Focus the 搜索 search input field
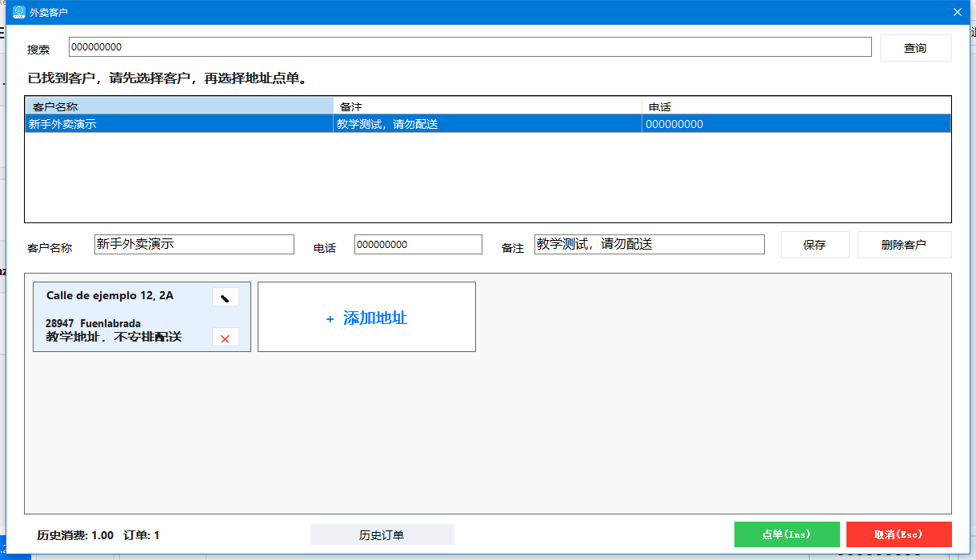 470,47
